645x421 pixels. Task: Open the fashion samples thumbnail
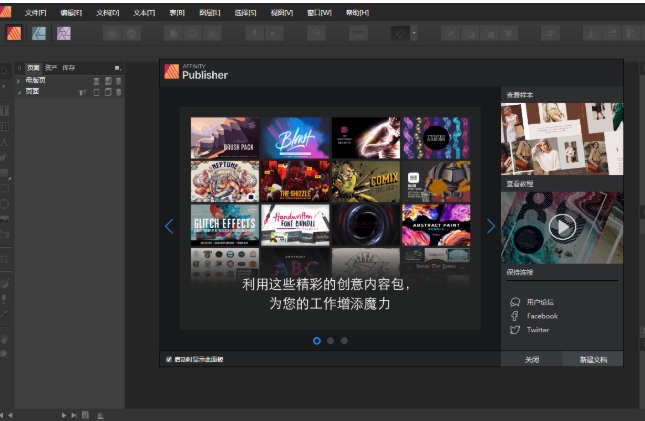click(562, 139)
